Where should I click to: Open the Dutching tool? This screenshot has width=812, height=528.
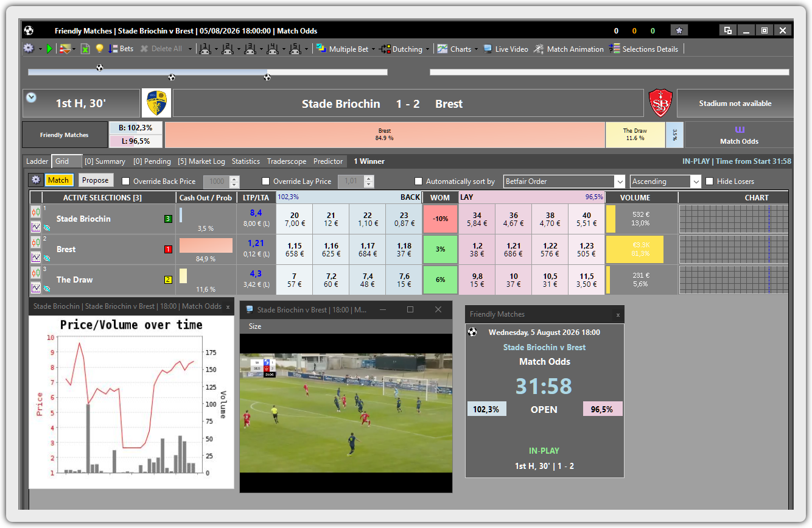(x=401, y=49)
